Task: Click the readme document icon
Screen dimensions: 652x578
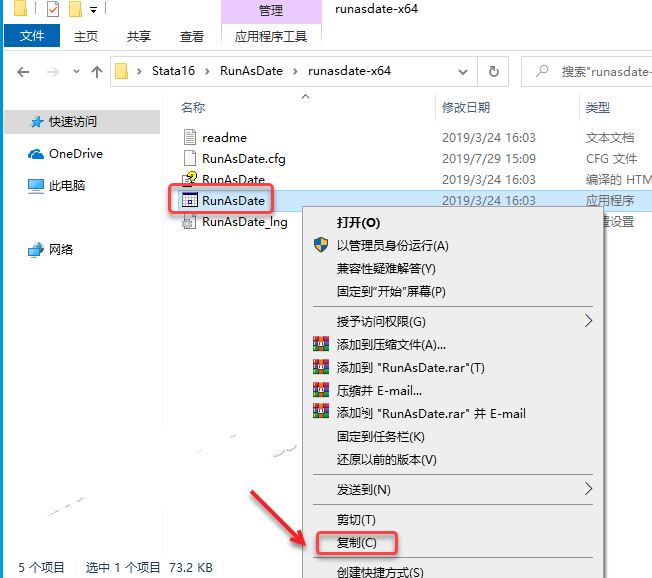Action: pyautogui.click(x=190, y=137)
